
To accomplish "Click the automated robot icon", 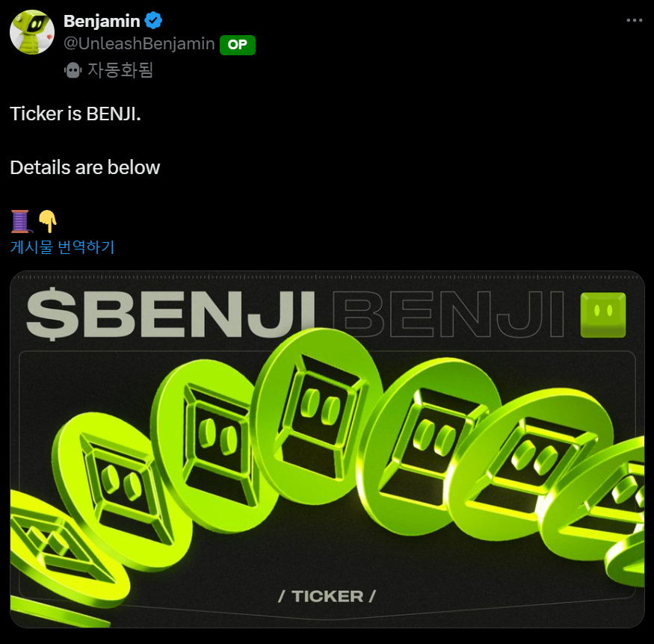I will point(73,70).
